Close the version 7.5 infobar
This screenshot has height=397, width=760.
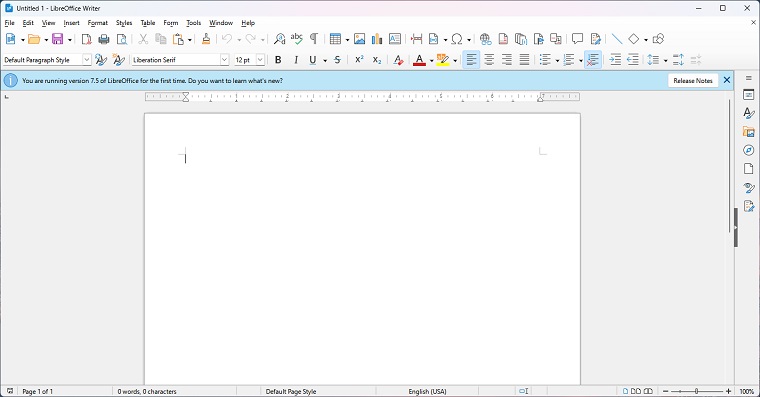click(727, 80)
